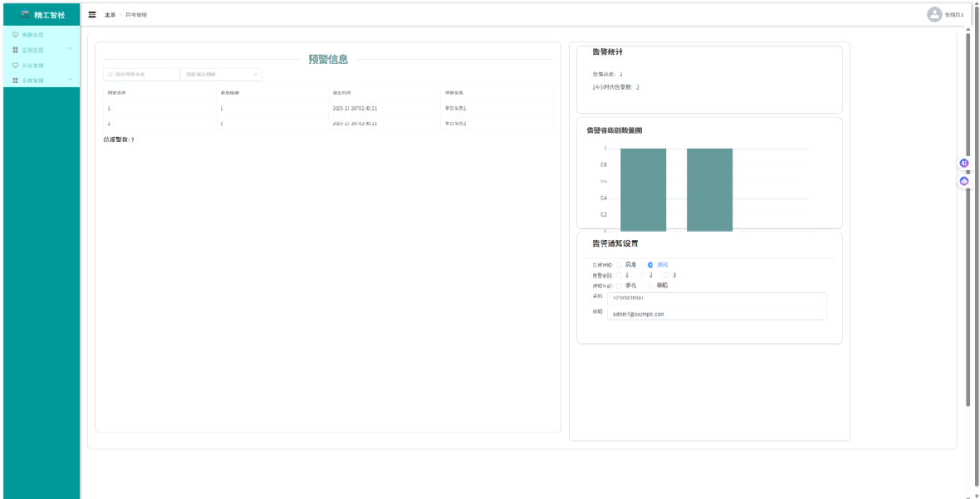Viewport: 980px width, 499px height.
Task: Choose alarm level 2 radio
Action: click(642, 275)
